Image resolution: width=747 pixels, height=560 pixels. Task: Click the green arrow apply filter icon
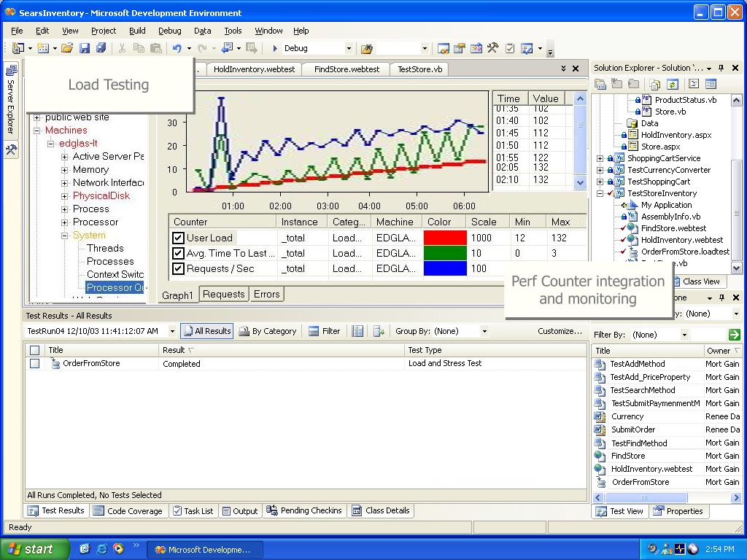point(734,335)
